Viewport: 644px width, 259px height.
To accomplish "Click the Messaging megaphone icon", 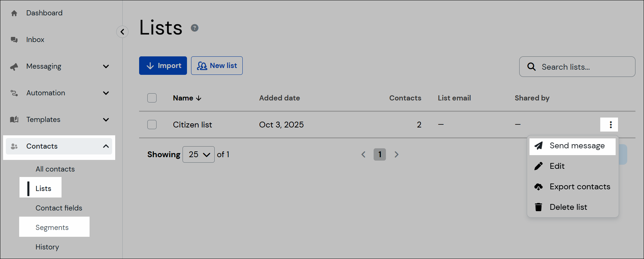I will coord(14,66).
